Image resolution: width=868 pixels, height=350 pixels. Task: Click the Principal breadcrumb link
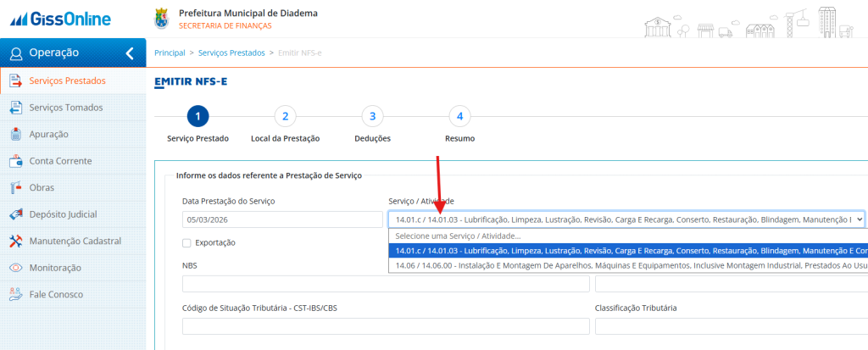170,53
